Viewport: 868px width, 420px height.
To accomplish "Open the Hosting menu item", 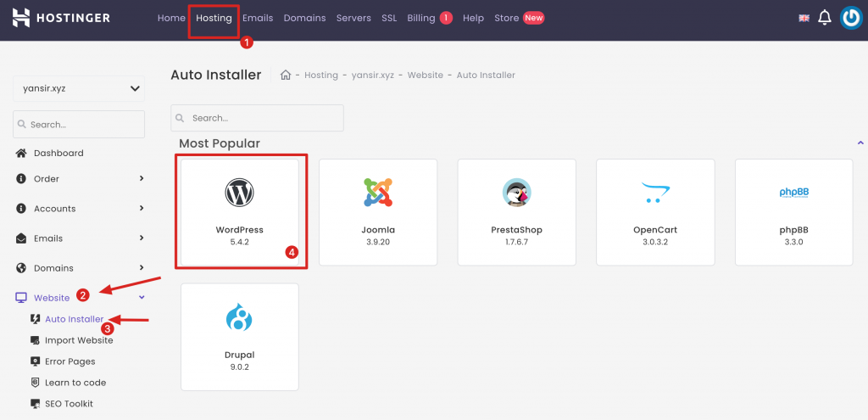I will [214, 18].
